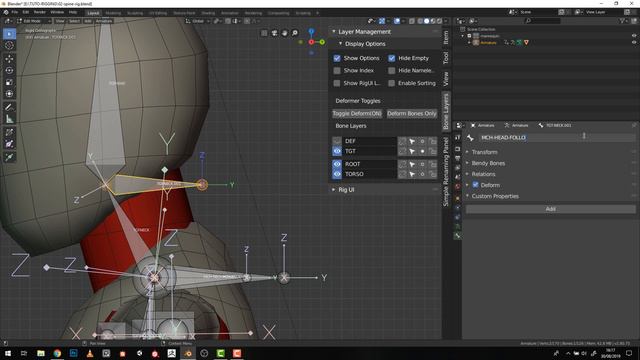Image resolution: width=640 pixels, height=360 pixels.
Task: Hide the TORSO bone layer
Action: tap(337, 174)
